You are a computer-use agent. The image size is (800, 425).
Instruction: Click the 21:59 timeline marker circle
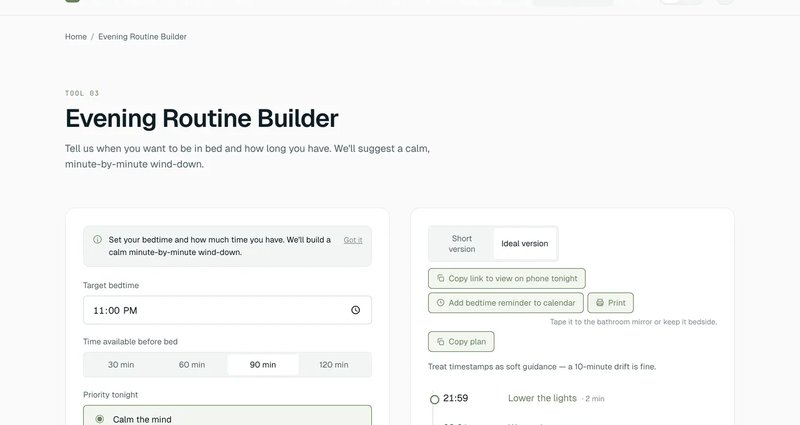coord(434,399)
